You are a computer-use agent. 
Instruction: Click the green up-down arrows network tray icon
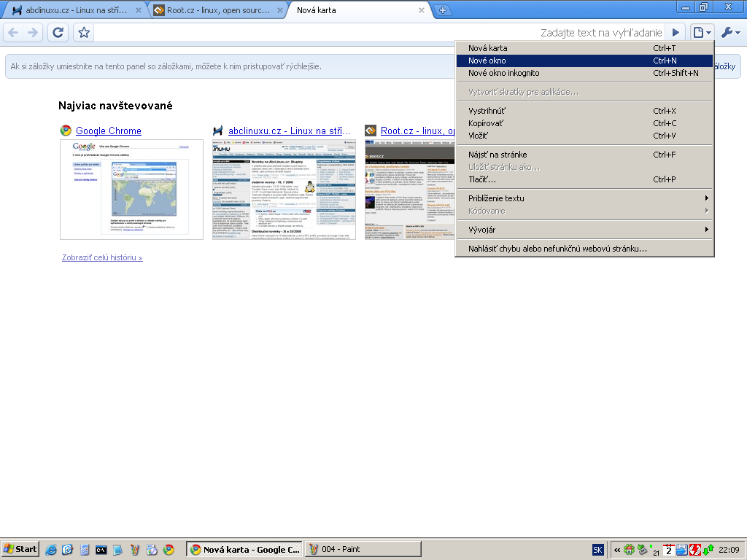coord(708,550)
